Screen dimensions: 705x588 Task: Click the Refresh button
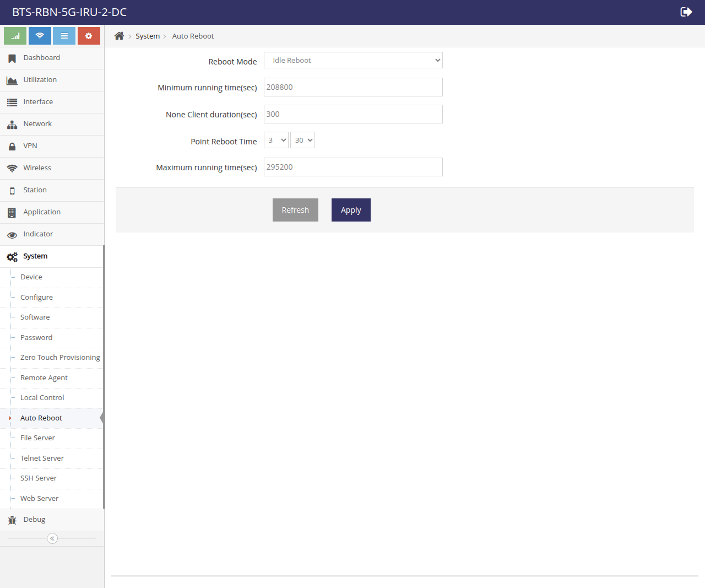pos(295,210)
